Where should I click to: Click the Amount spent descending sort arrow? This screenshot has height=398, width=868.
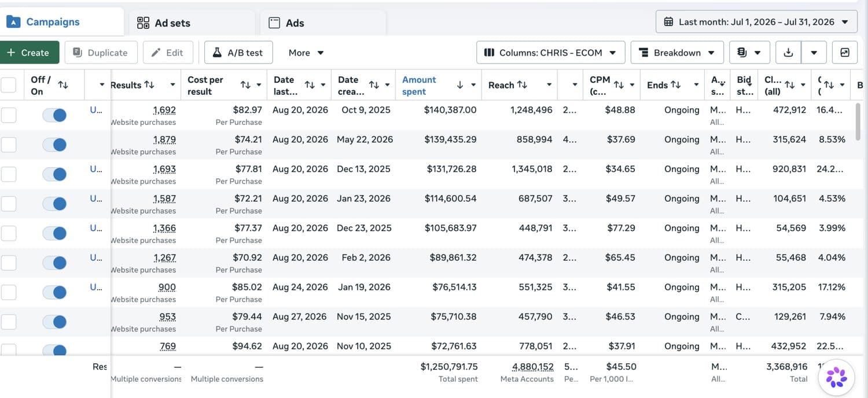460,85
